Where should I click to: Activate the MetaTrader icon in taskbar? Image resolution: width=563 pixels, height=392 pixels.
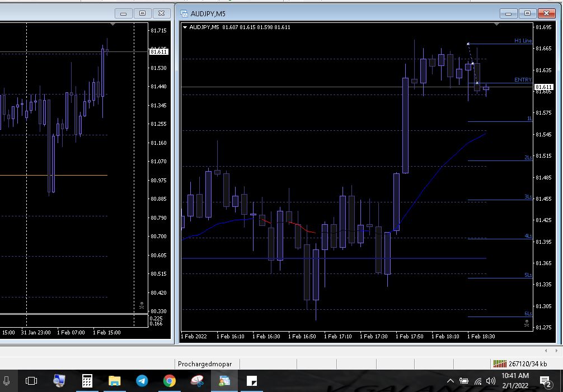coord(224,381)
